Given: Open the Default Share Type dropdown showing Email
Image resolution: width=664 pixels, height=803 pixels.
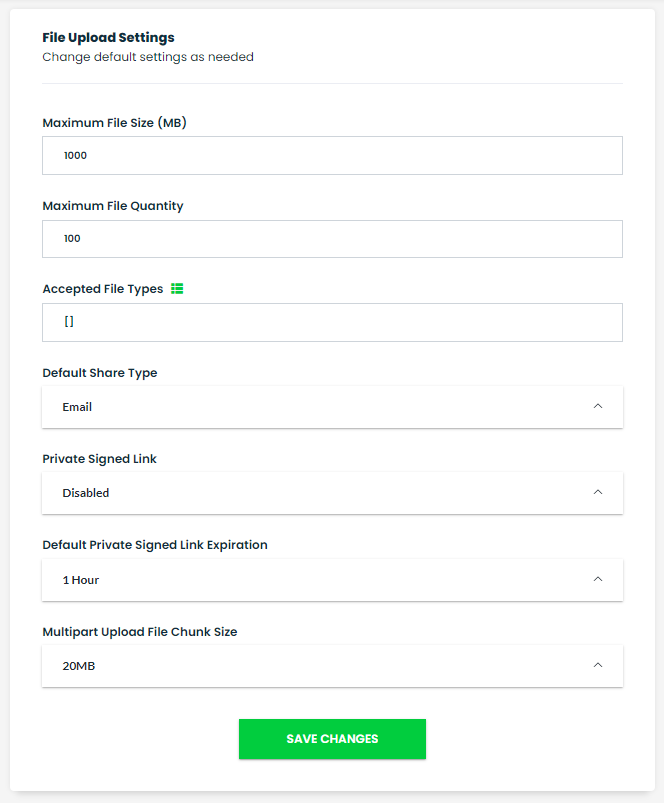Looking at the screenshot, I should point(320,407).
